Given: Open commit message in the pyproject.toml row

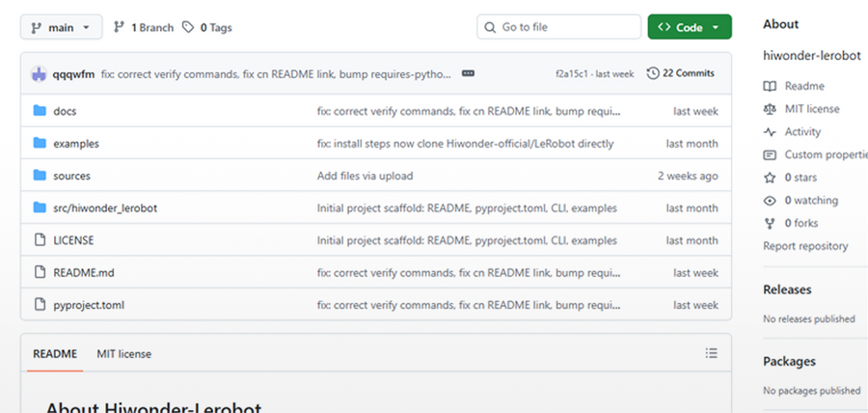Looking at the screenshot, I should click(x=469, y=305).
